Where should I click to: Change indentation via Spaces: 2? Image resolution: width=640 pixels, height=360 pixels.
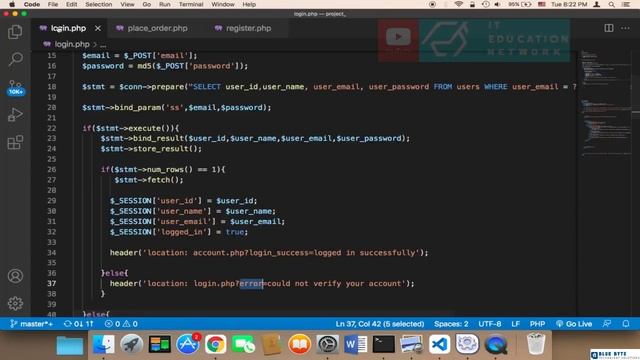[x=451, y=324]
